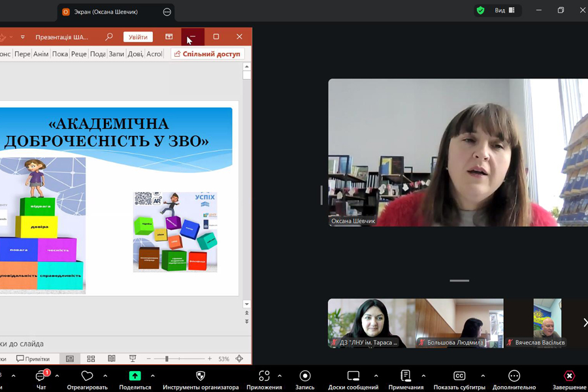The height and width of the screenshot is (392, 588).
Task: Open the Пока slide show ribbon tab
Action: click(x=60, y=54)
